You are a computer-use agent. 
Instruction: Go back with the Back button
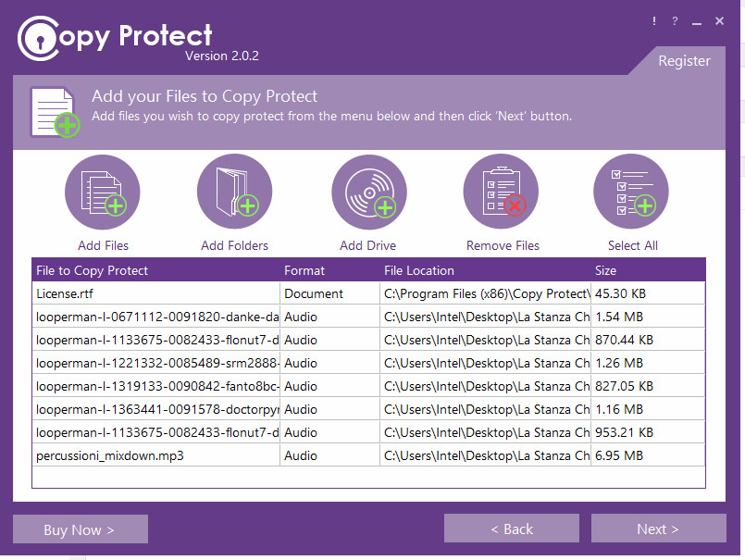click(511, 529)
